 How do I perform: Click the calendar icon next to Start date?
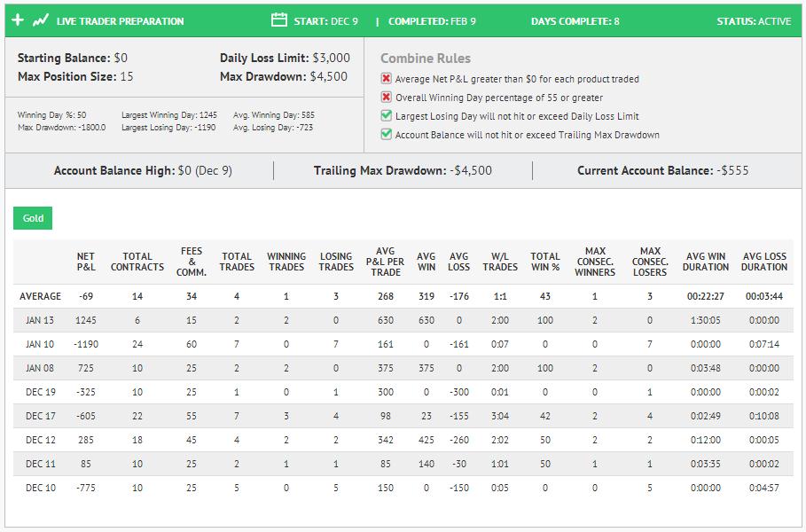pos(279,20)
